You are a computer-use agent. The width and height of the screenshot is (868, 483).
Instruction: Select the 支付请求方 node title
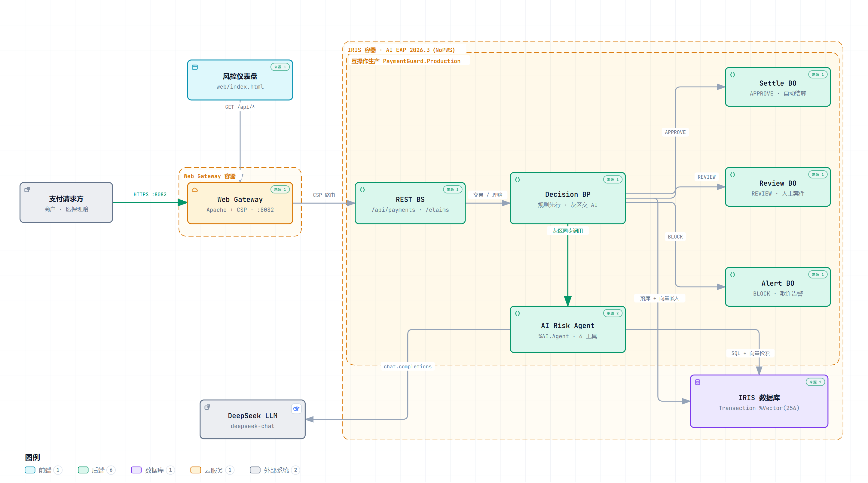pos(66,199)
